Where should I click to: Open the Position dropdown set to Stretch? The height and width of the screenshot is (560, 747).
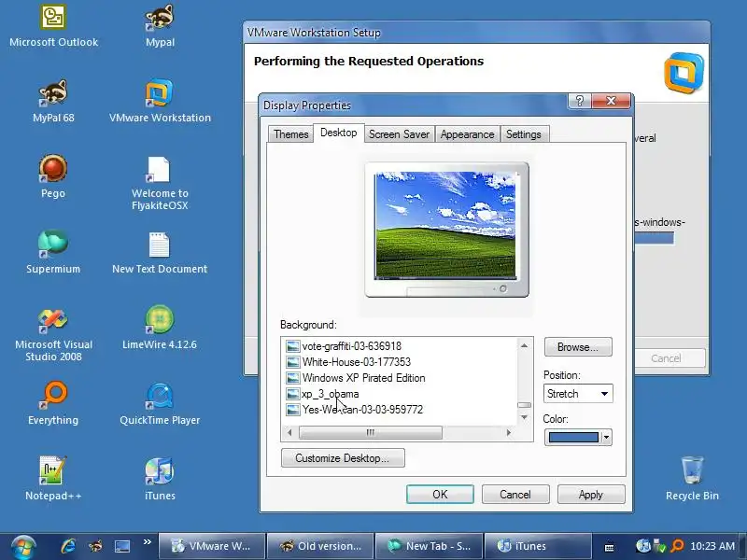point(578,394)
